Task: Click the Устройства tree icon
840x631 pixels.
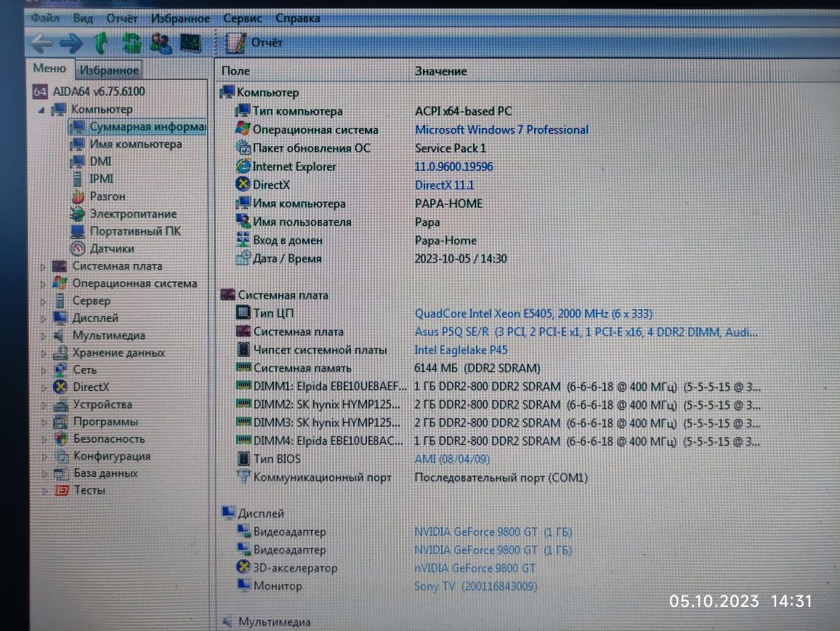Action: tap(60, 405)
